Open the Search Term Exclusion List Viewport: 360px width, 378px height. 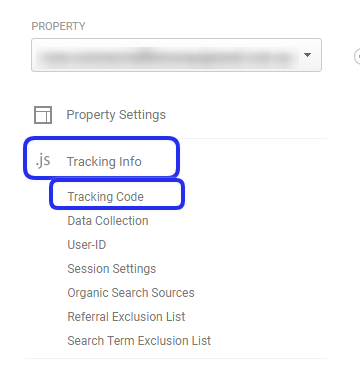coord(139,341)
